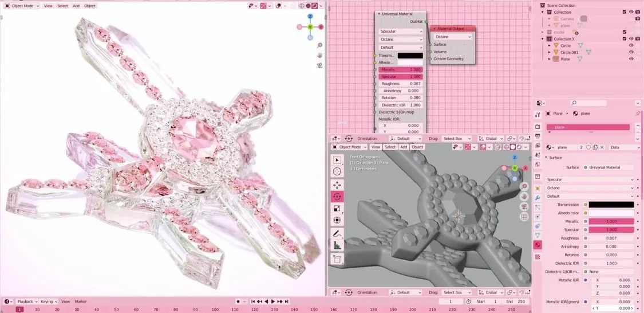Open Object menu in gray model viewport
The height and width of the screenshot is (313, 644).
click(417, 147)
